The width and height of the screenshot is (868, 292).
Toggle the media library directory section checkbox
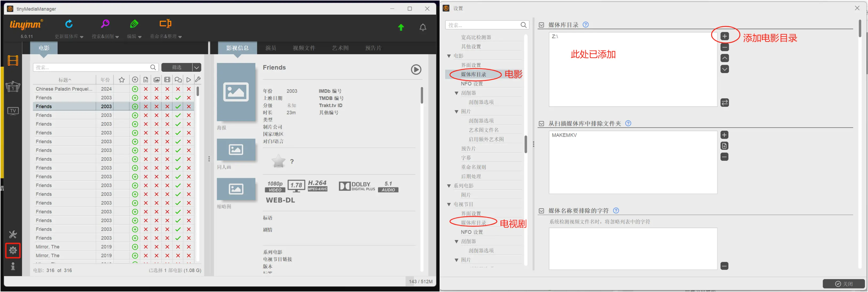541,25
